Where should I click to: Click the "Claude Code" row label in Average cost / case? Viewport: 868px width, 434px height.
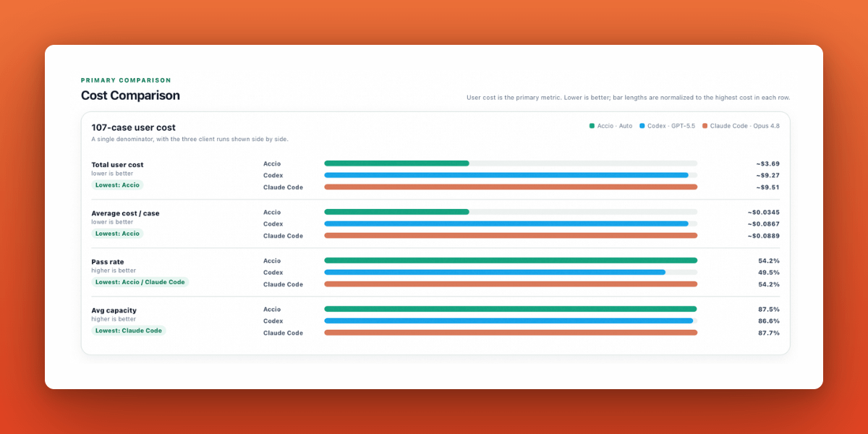point(283,236)
